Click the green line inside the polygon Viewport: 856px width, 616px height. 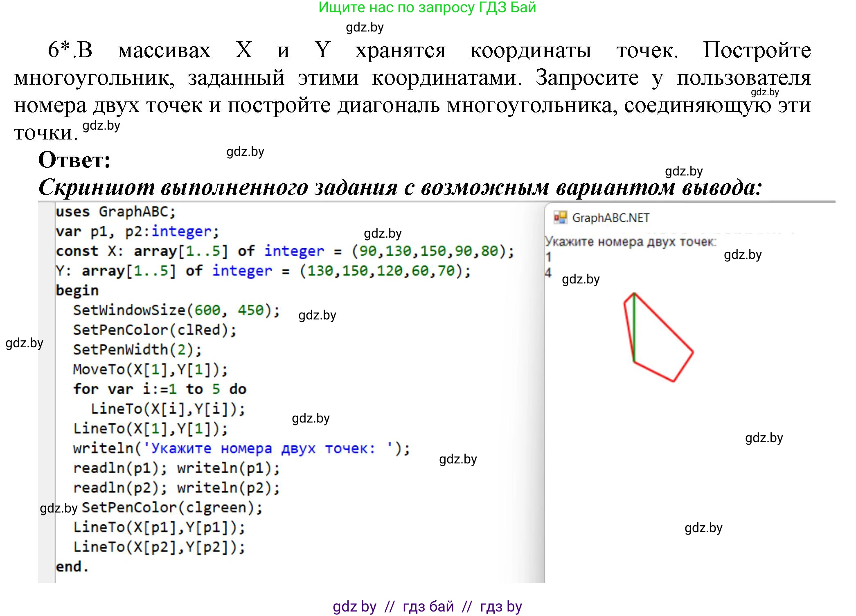pyautogui.click(x=634, y=327)
